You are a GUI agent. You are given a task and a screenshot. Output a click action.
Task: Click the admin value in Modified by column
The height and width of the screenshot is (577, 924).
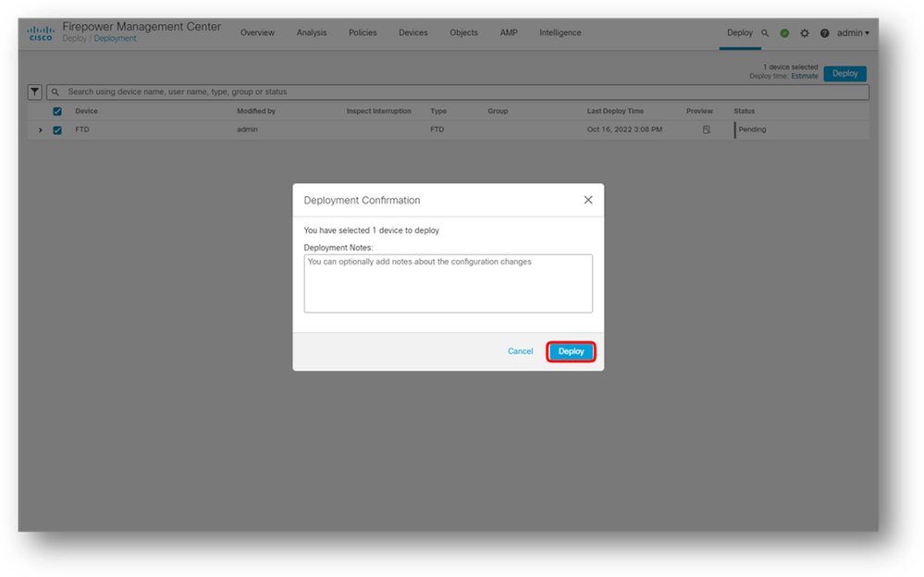point(248,129)
